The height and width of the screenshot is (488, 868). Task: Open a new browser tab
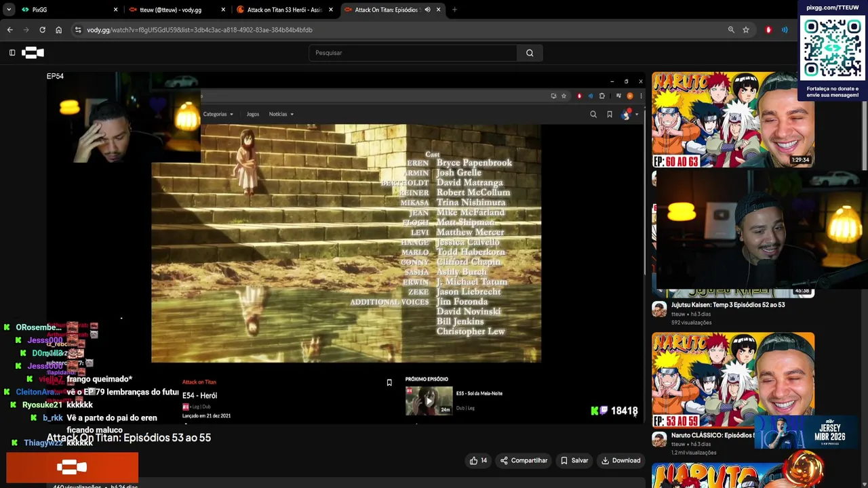pos(454,9)
